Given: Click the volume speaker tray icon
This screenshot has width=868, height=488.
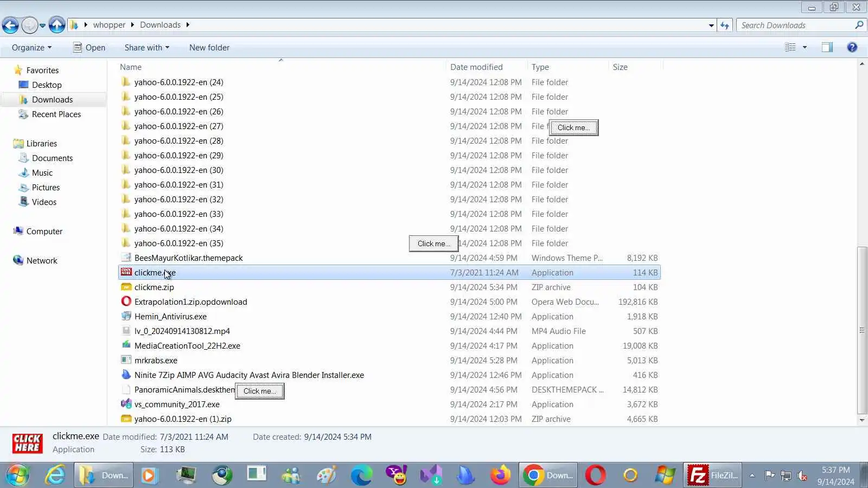Looking at the screenshot, I should [802, 476].
